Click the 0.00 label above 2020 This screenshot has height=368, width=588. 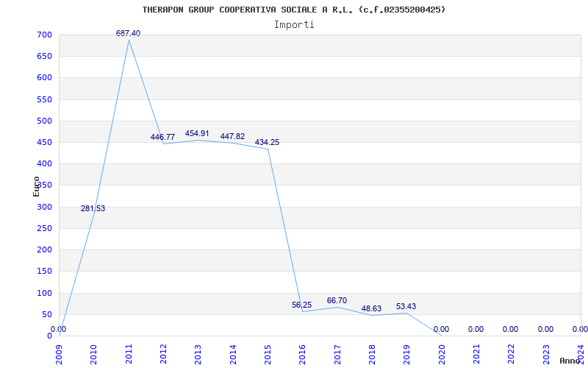pos(442,329)
